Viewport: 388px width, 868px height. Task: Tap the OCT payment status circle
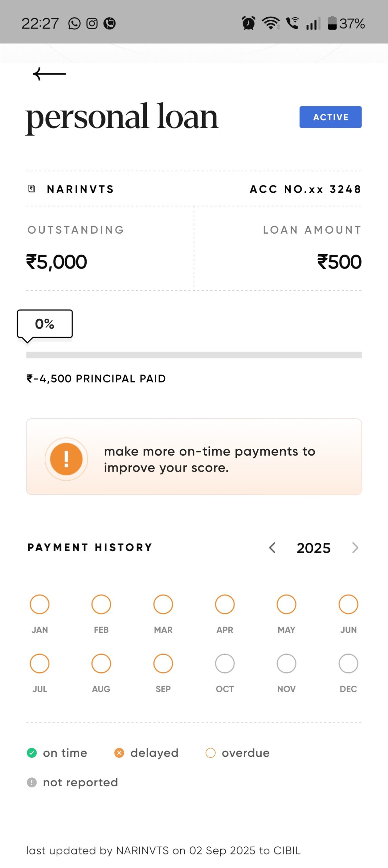point(225,663)
